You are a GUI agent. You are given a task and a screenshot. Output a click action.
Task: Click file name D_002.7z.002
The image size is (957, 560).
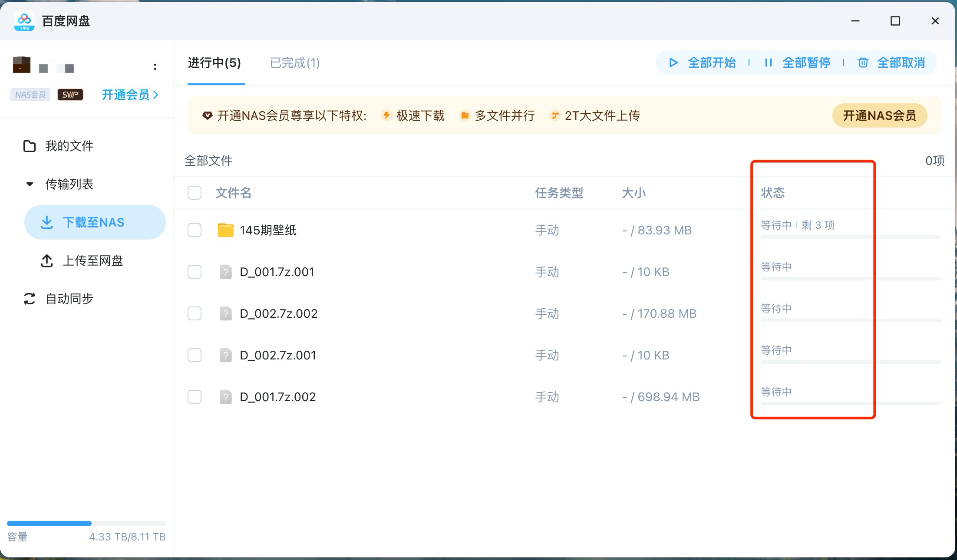point(279,313)
